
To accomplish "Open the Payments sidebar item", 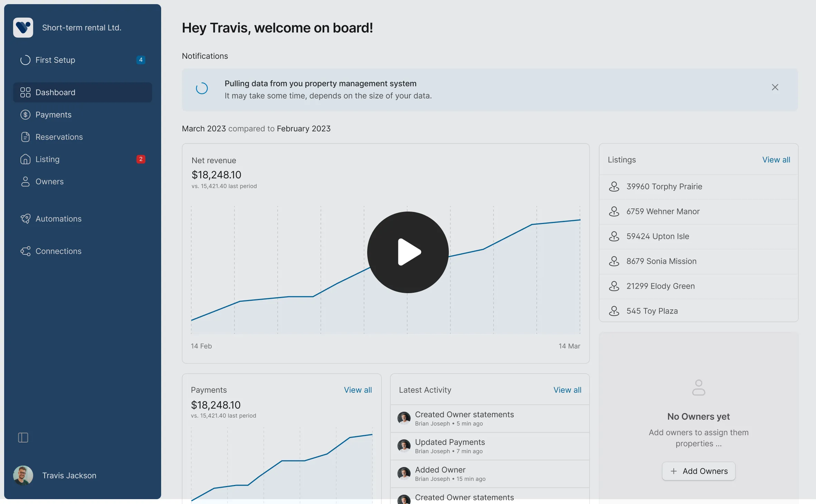I will coord(53,115).
